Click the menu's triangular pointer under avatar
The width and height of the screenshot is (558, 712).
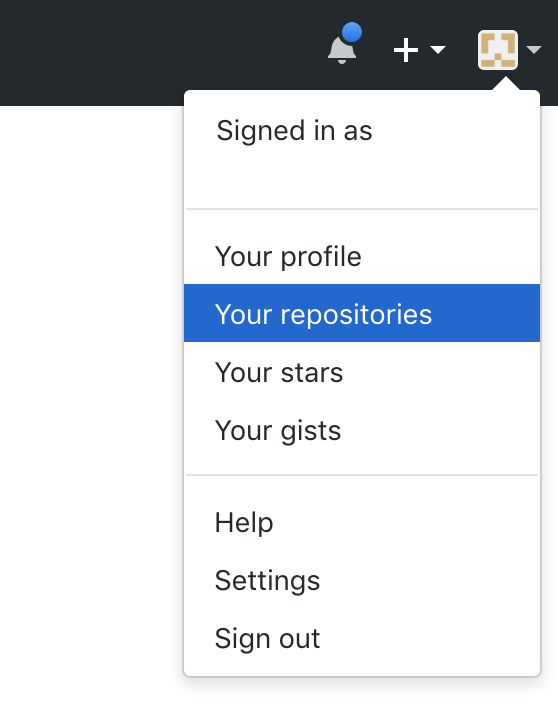(x=505, y=84)
